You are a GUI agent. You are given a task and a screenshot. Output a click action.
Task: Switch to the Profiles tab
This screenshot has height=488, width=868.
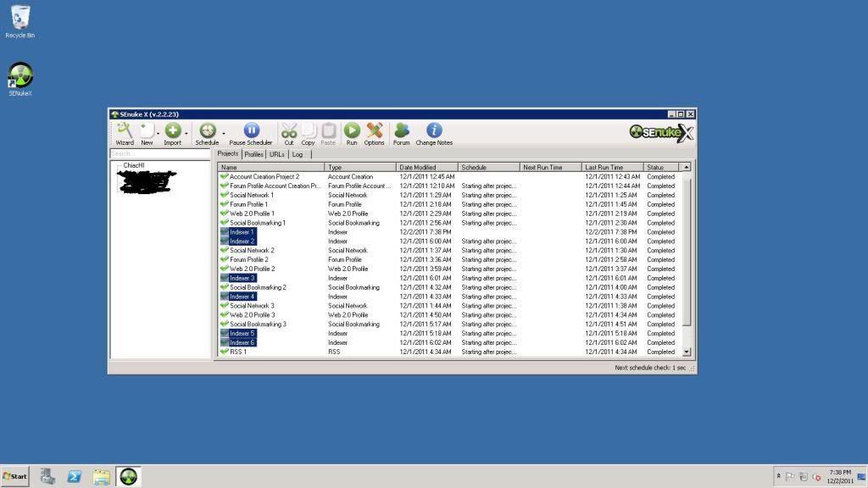[x=253, y=154]
